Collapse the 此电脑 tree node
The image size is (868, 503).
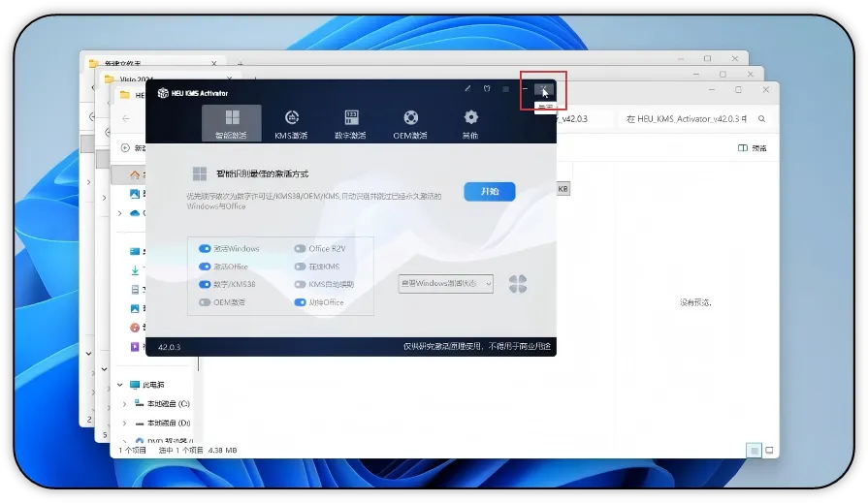point(119,385)
